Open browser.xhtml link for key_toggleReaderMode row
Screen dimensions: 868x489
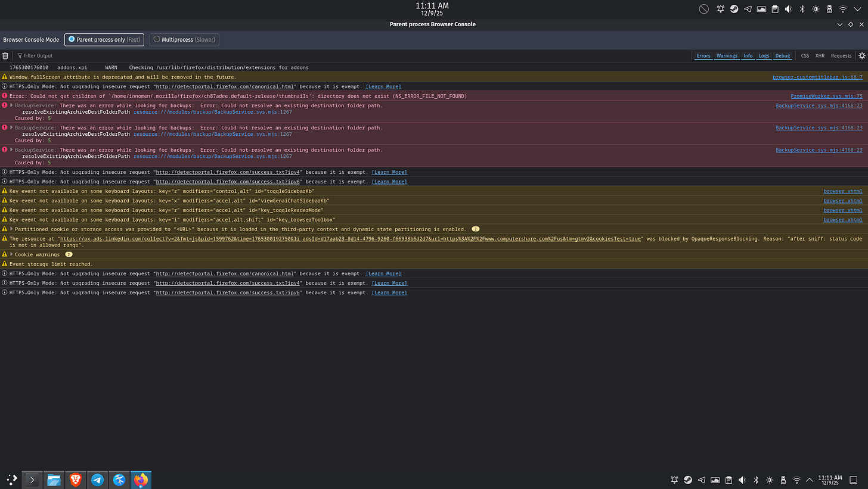tap(843, 210)
